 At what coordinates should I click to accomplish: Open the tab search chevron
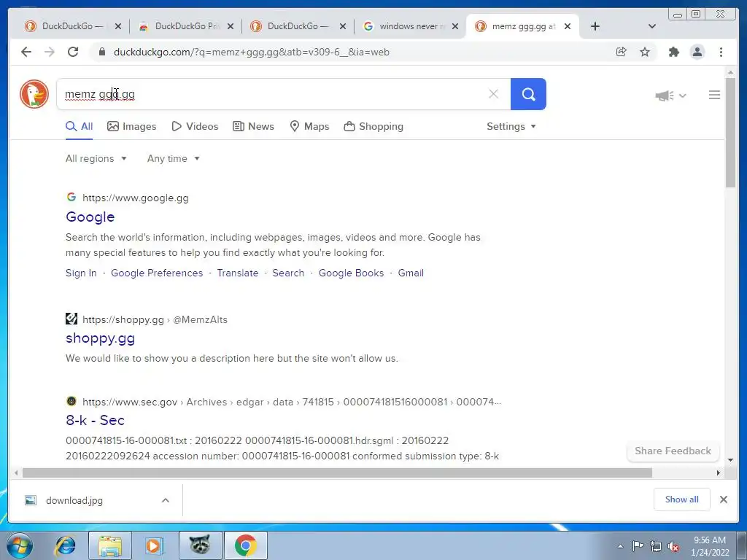652,26
